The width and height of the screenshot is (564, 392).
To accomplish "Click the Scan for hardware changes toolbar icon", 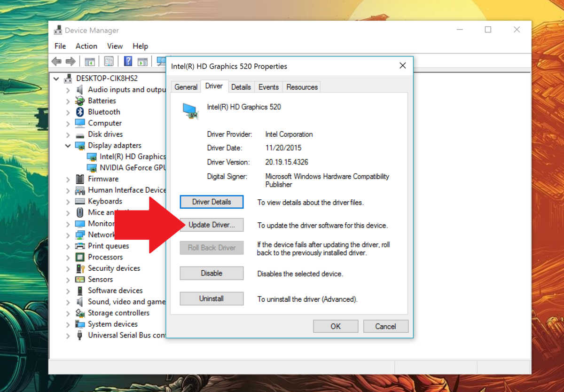I will pos(160,61).
